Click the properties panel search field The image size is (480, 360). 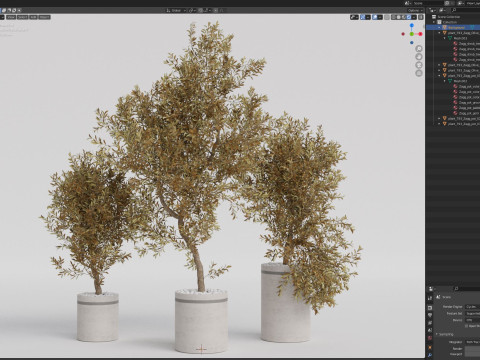click(x=467, y=289)
